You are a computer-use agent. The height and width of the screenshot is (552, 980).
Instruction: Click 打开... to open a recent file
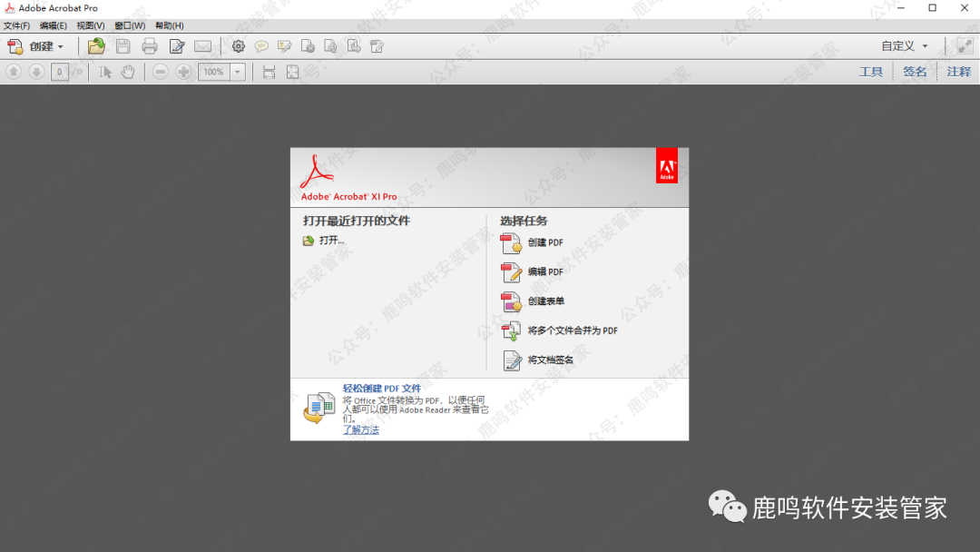[331, 241]
